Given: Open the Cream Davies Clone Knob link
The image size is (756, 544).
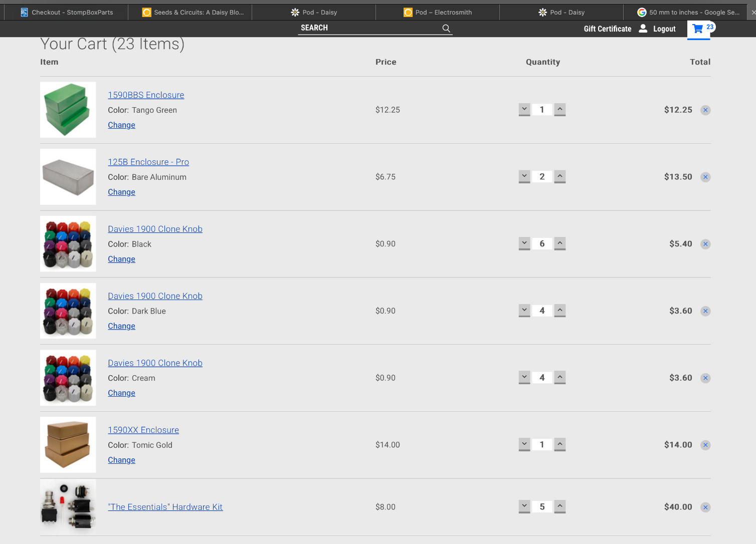Looking at the screenshot, I should tap(155, 363).
